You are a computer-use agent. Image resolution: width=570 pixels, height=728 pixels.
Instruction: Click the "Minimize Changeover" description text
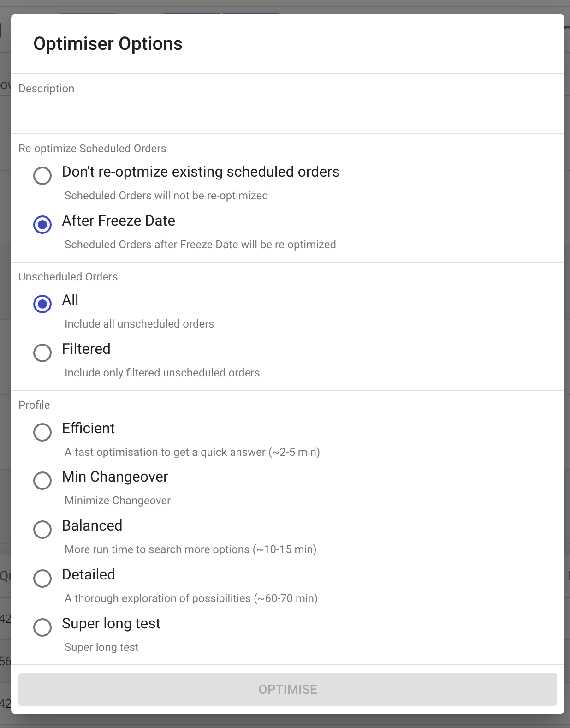click(118, 501)
